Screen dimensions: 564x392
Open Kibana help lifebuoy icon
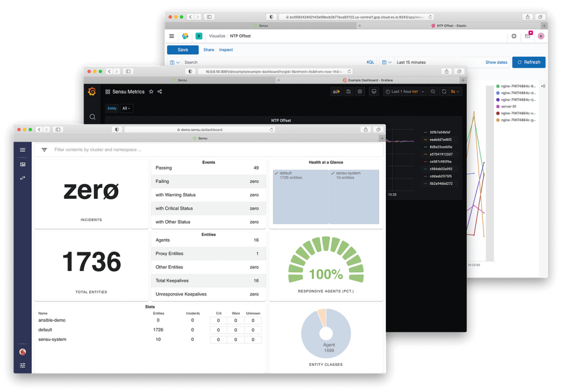tap(514, 36)
